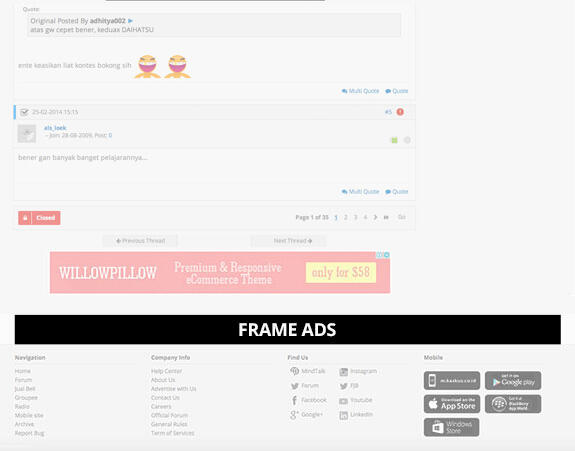Screen dimensions: 575x451
Task: Click Multi Quote below the emoticon post
Action: click(x=360, y=91)
